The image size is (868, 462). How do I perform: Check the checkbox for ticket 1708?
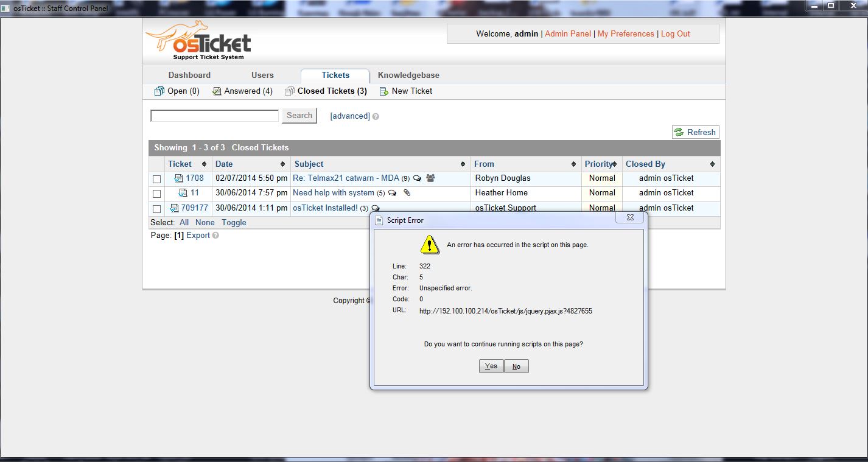pyautogui.click(x=156, y=178)
